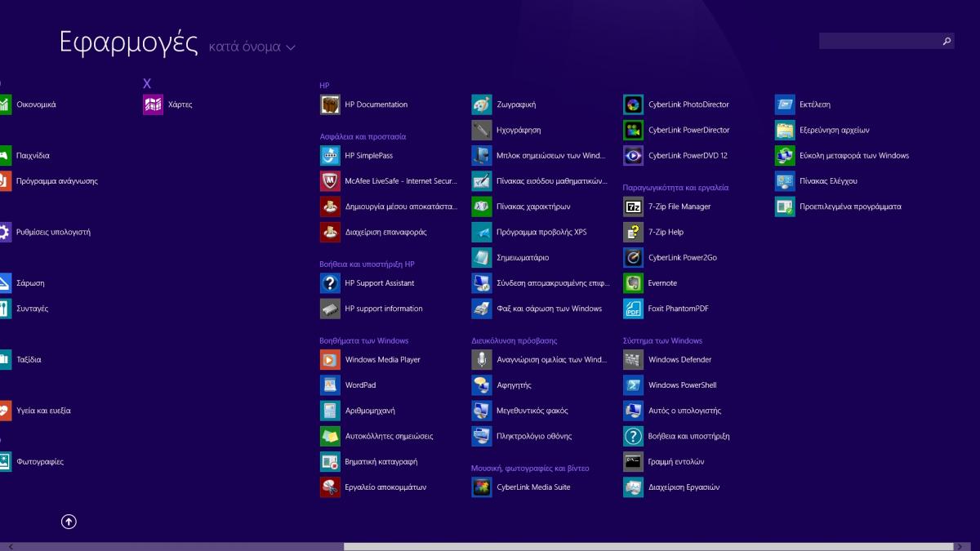Click the 'Φωτογραφίες' app label
980x551 pixels.
(40, 461)
